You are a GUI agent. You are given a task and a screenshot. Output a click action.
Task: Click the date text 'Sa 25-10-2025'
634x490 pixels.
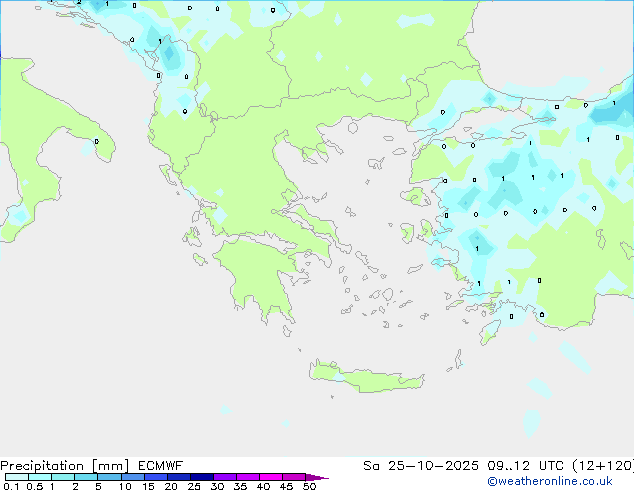421,466
